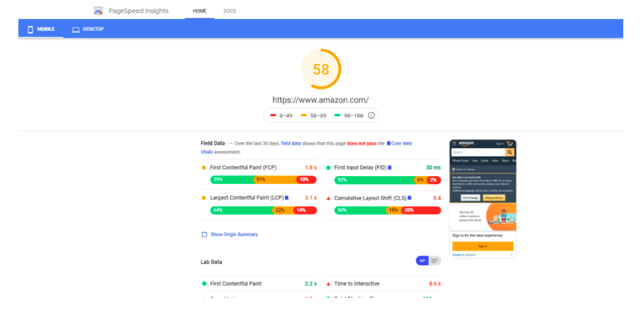Click the PageSpeed Insights logo icon
This screenshot has width=644, height=325.
point(98,11)
